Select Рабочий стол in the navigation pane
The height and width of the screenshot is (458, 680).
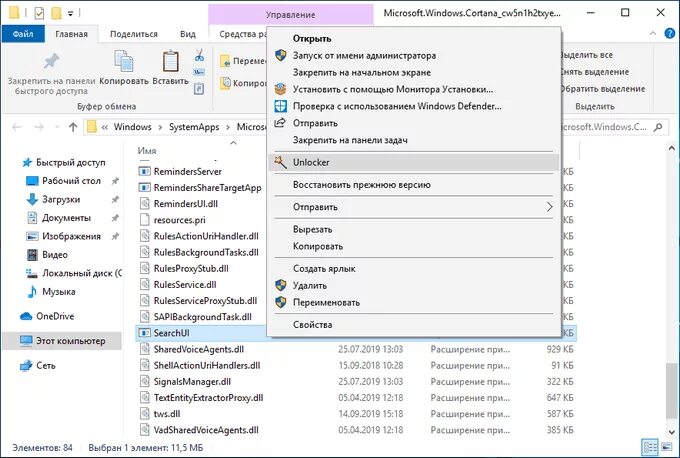click(71, 181)
